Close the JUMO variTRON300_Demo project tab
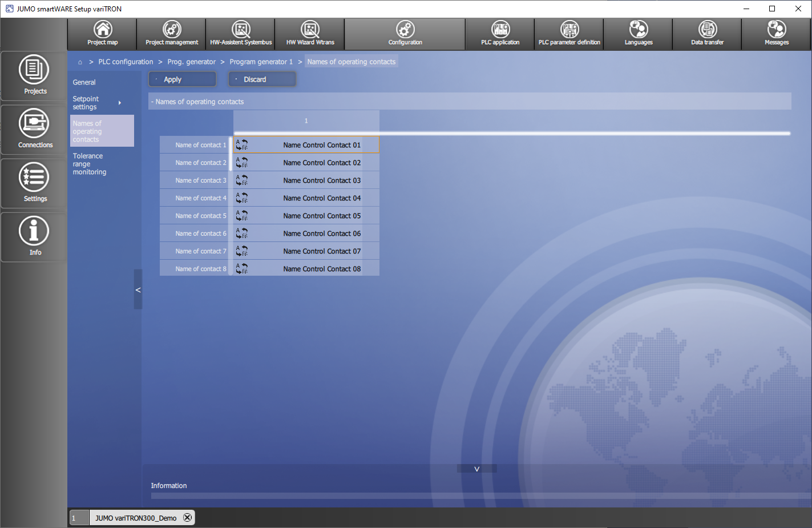 point(187,518)
